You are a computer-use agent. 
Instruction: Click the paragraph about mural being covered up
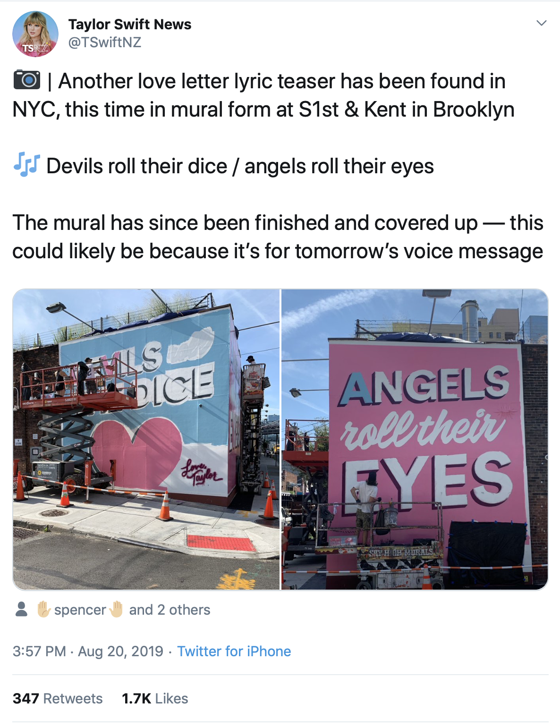click(x=278, y=237)
